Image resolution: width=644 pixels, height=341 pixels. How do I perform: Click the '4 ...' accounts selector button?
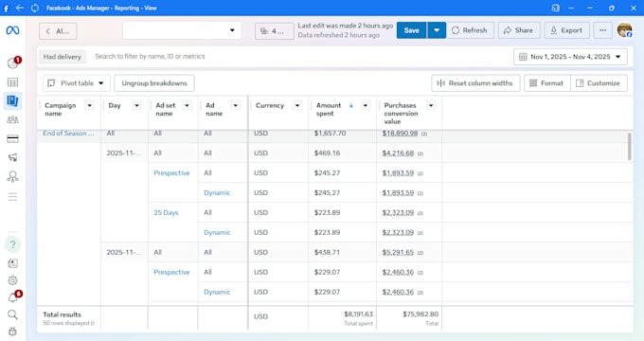point(275,31)
